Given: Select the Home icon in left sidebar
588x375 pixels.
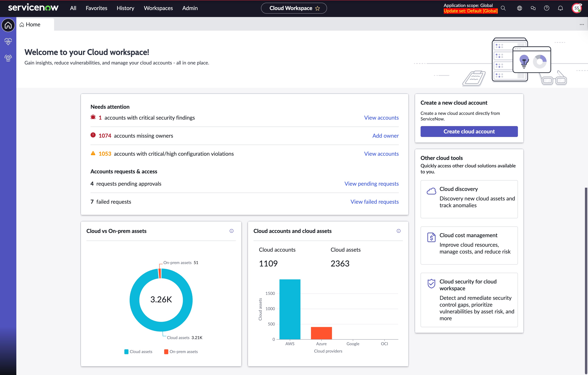Looking at the screenshot, I should [x=8, y=25].
